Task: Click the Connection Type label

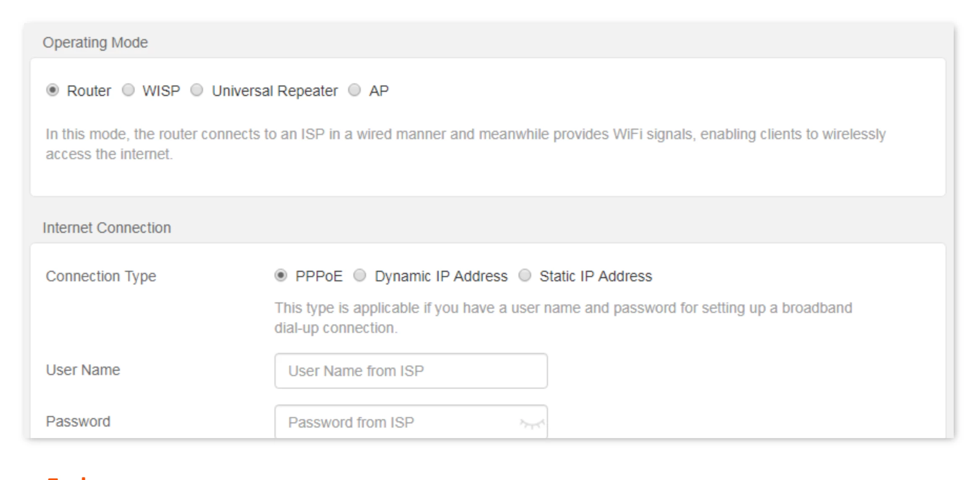Action: [x=101, y=277]
